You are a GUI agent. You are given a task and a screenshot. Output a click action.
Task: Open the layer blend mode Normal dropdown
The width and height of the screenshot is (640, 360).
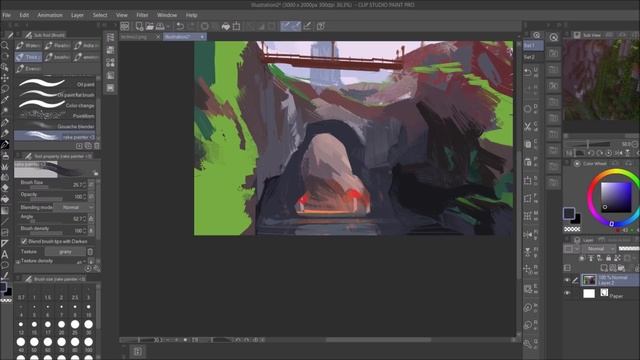(599, 249)
